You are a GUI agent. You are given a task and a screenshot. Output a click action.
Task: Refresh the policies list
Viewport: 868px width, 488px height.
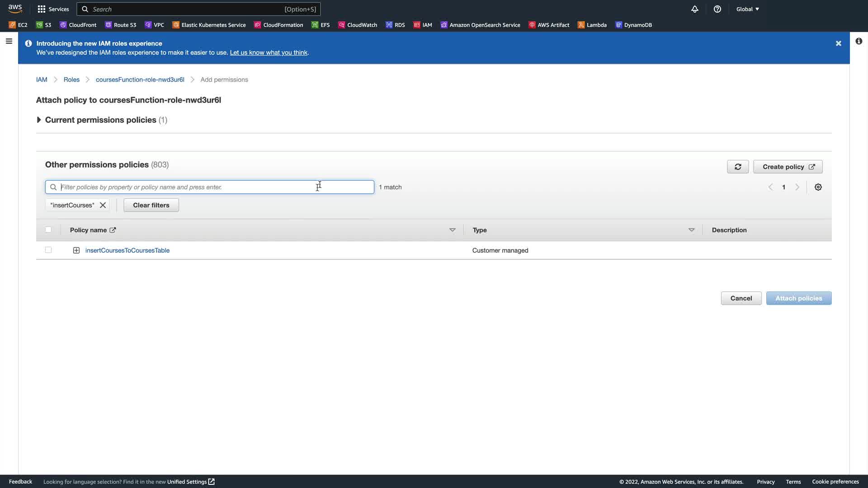tap(737, 167)
